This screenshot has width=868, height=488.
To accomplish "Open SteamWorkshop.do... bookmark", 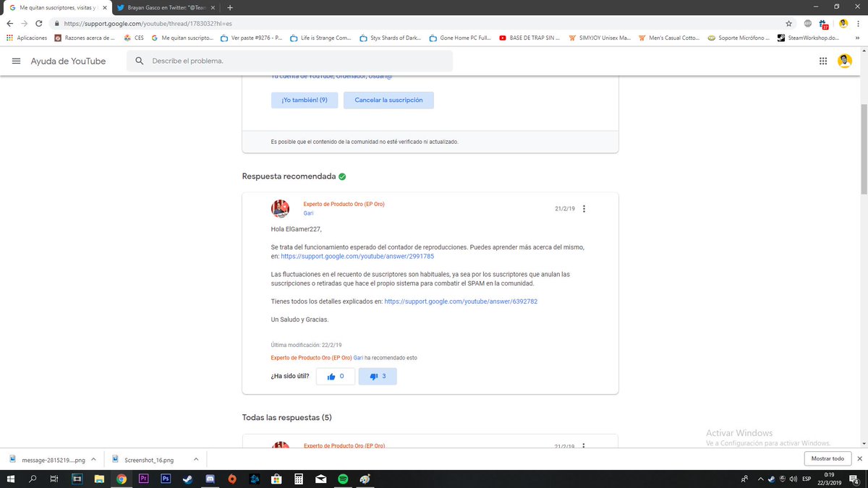I will (x=808, y=38).
